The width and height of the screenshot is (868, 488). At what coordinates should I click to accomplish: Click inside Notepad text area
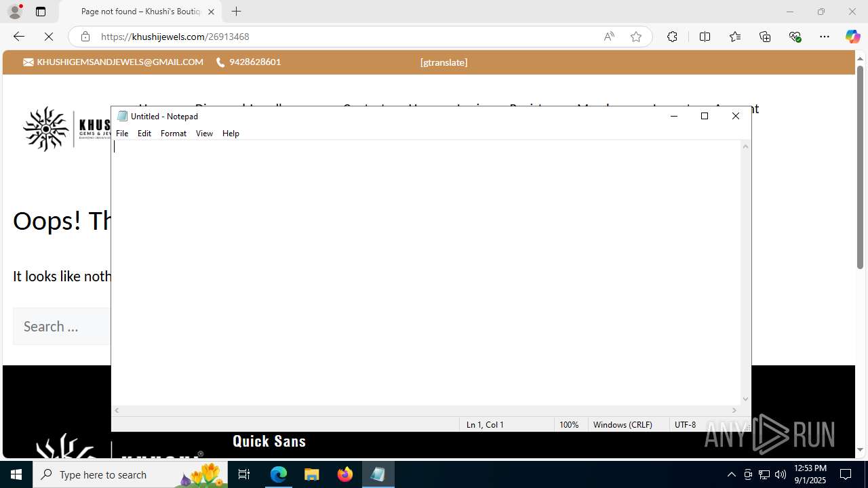point(426,272)
